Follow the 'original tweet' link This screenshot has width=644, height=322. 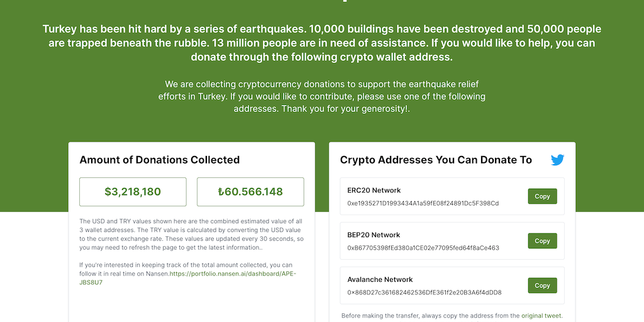[541, 316]
